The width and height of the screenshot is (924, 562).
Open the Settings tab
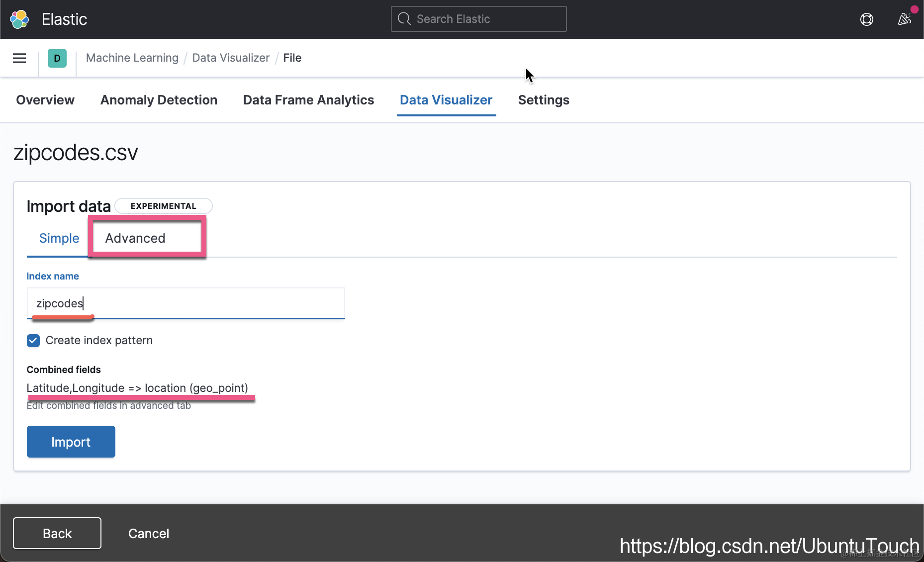[544, 100]
